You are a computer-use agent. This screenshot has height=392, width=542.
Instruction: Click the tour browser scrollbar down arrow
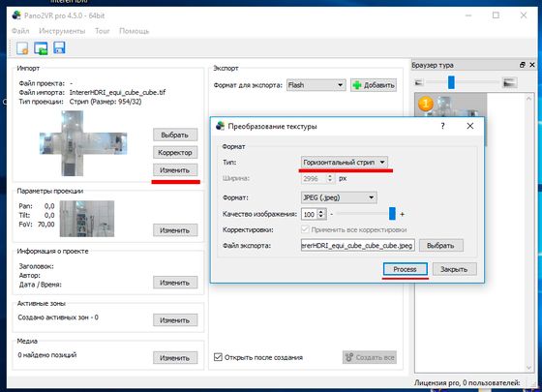click(x=528, y=367)
